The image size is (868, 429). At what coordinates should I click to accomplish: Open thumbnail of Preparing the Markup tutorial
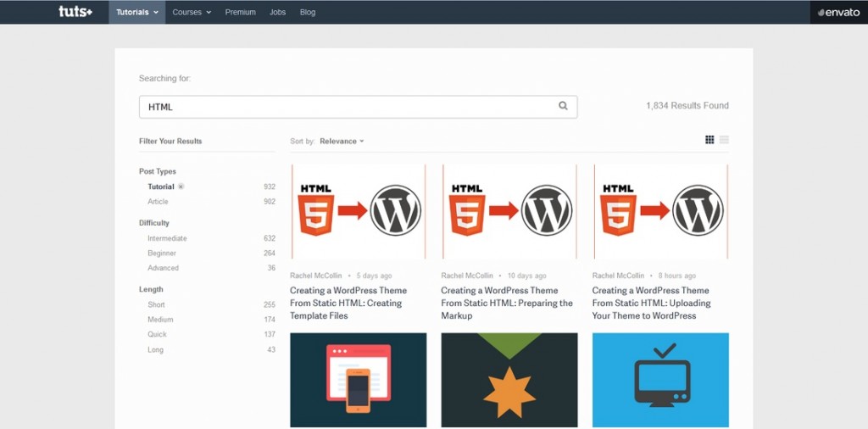coord(509,211)
